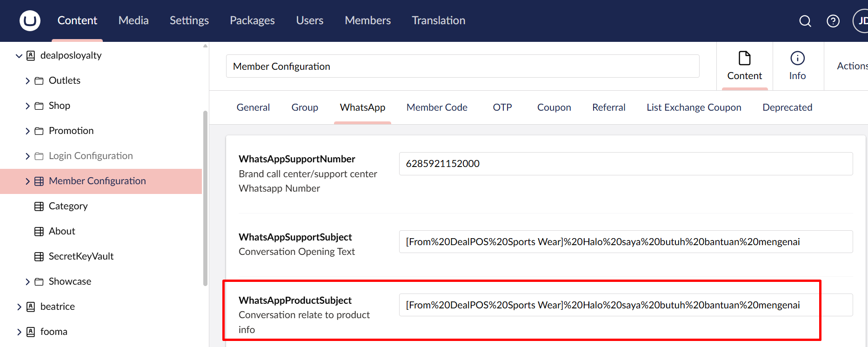868x347 pixels.
Task: Switch to the Coupon tab
Action: click(x=554, y=107)
